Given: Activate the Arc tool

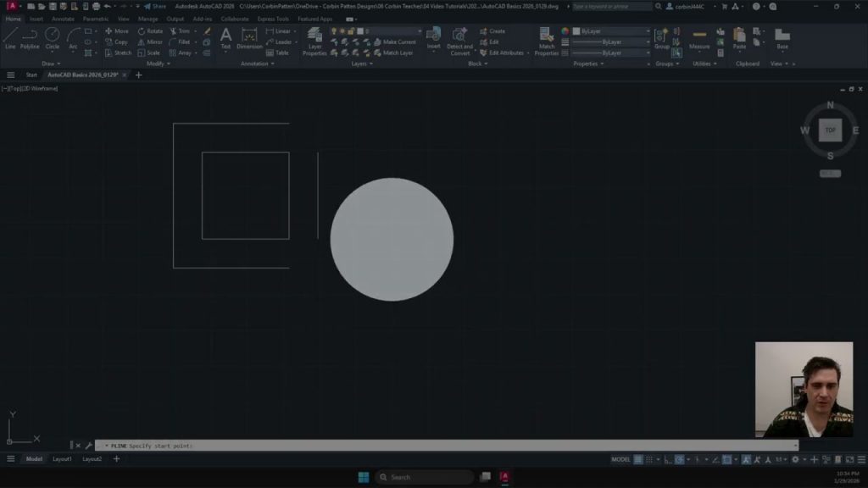Looking at the screenshot, I should [x=73, y=37].
